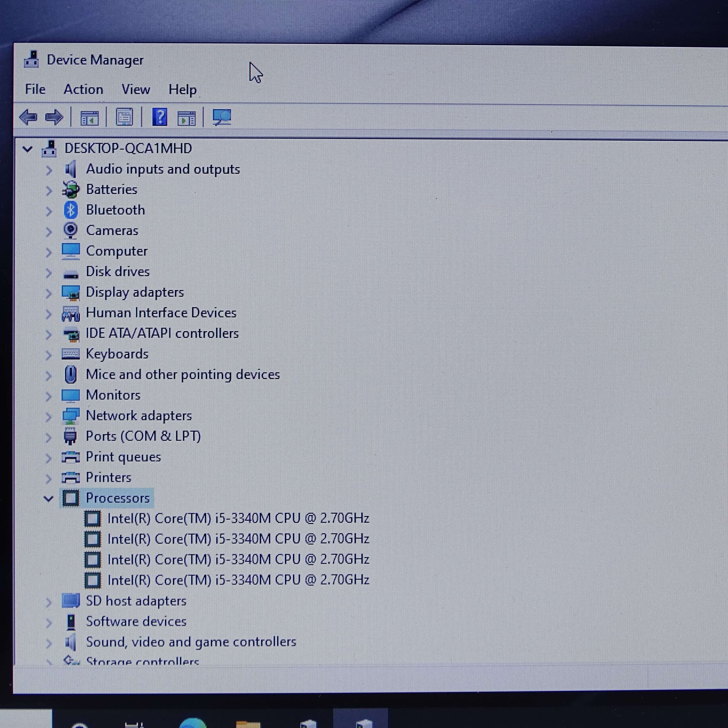Click the IDE ATA/ATAPI controllers icon
This screenshot has width=728, height=728.
[71, 334]
